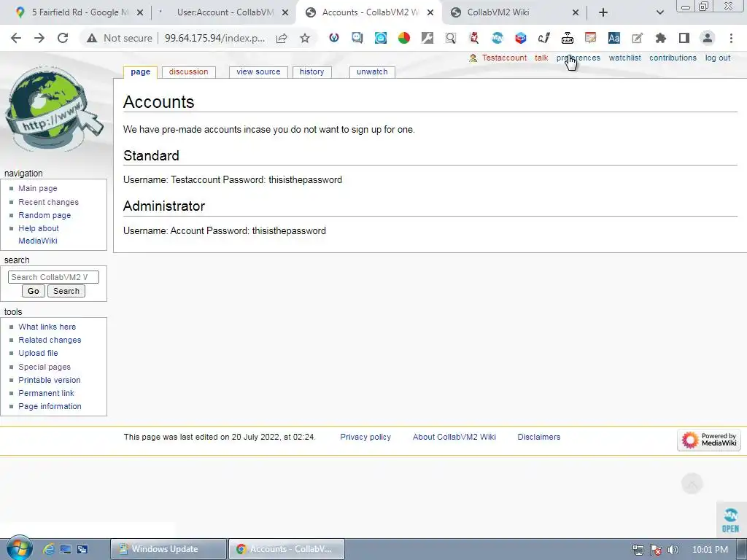Viewport: 747px width, 560px height.
Task: Open the magnifier search extension
Action: [451, 38]
